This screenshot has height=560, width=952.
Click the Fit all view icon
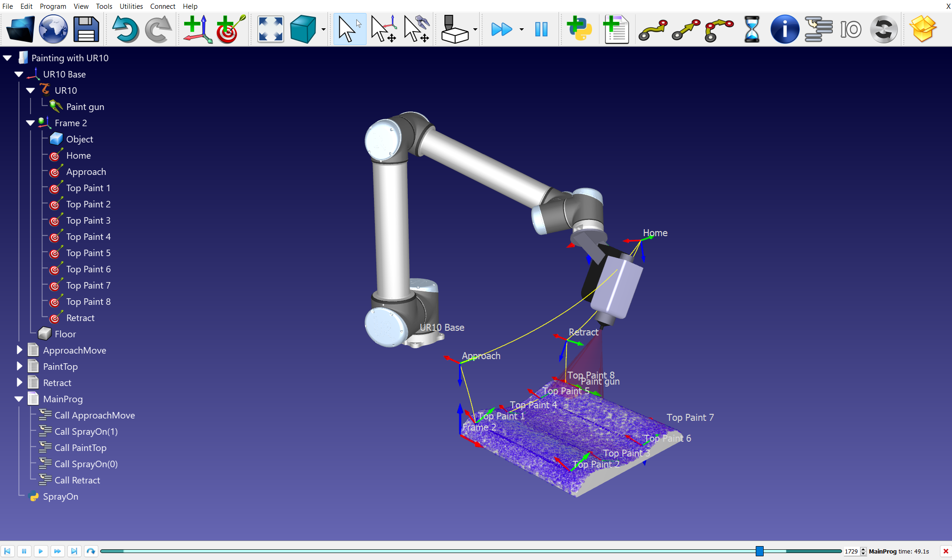coord(270,29)
